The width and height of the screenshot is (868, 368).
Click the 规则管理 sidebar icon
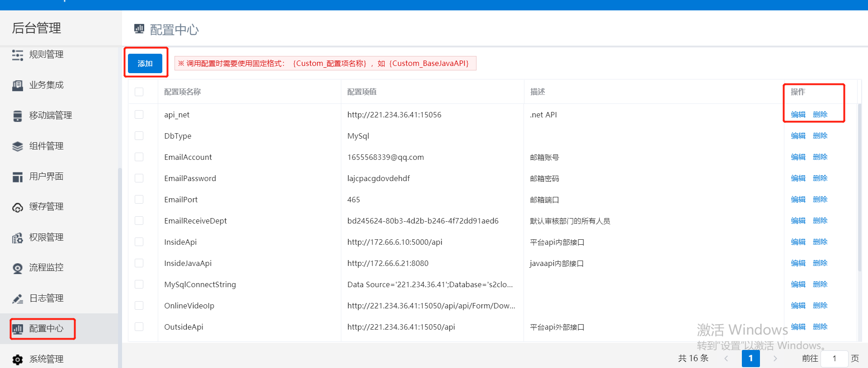point(18,55)
